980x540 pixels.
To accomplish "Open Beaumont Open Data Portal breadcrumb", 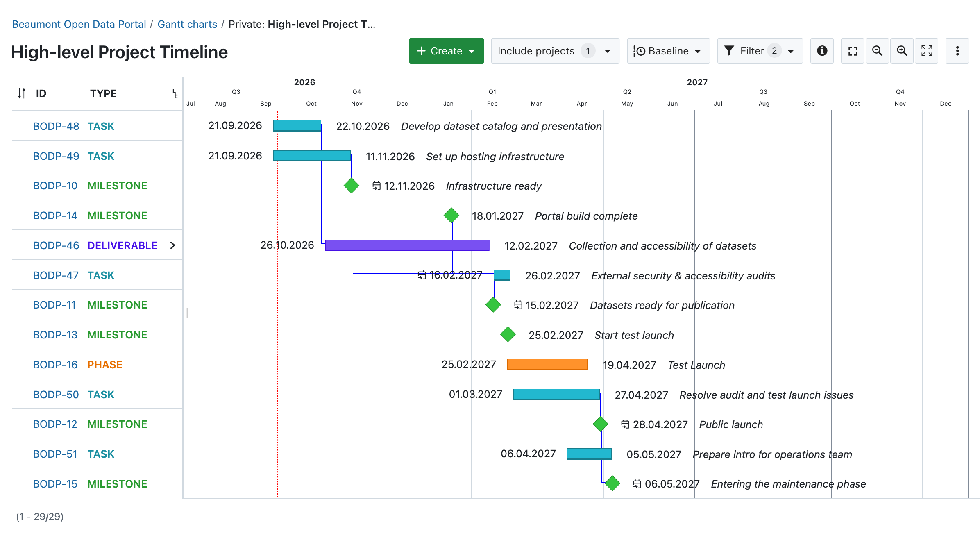I will click(79, 24).
